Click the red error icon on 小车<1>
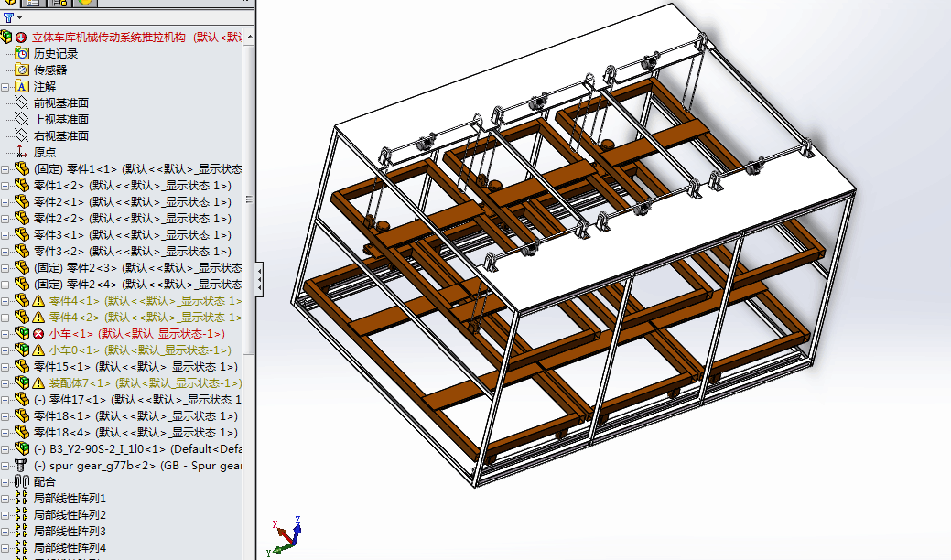Screen dimensions: 951x560 (38, 333)
